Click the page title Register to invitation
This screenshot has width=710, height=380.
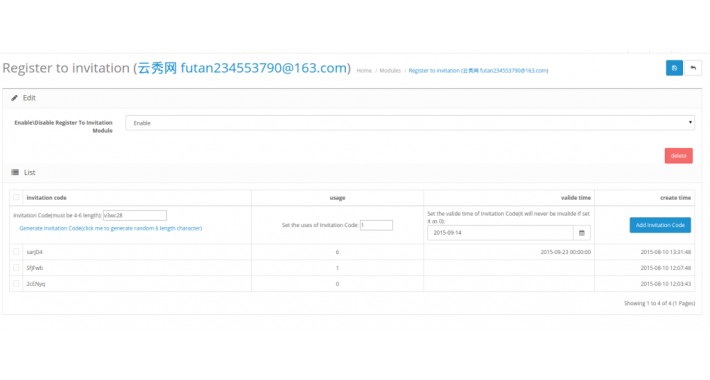[x=177, y=68]
